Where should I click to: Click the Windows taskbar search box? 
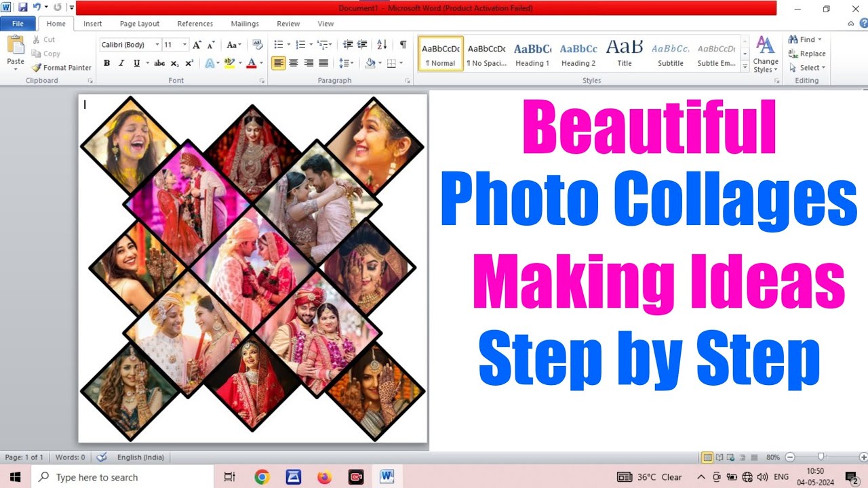(x=122, y=477)
